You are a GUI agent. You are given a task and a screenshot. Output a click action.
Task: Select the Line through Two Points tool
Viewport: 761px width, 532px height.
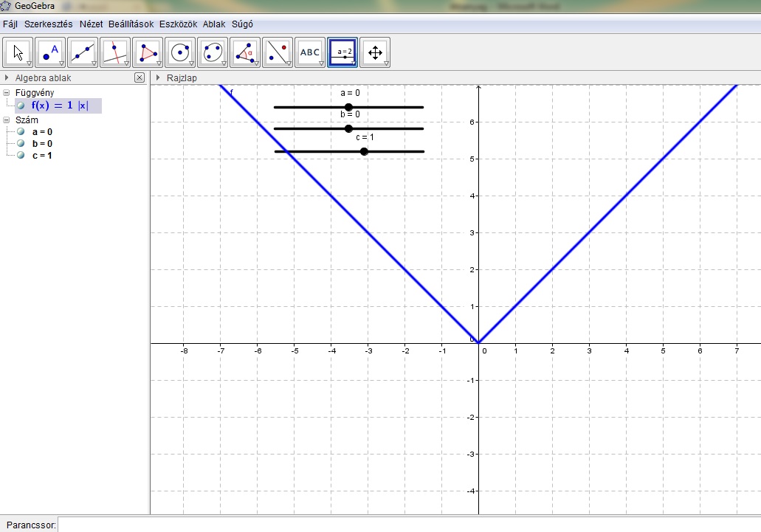83,52
